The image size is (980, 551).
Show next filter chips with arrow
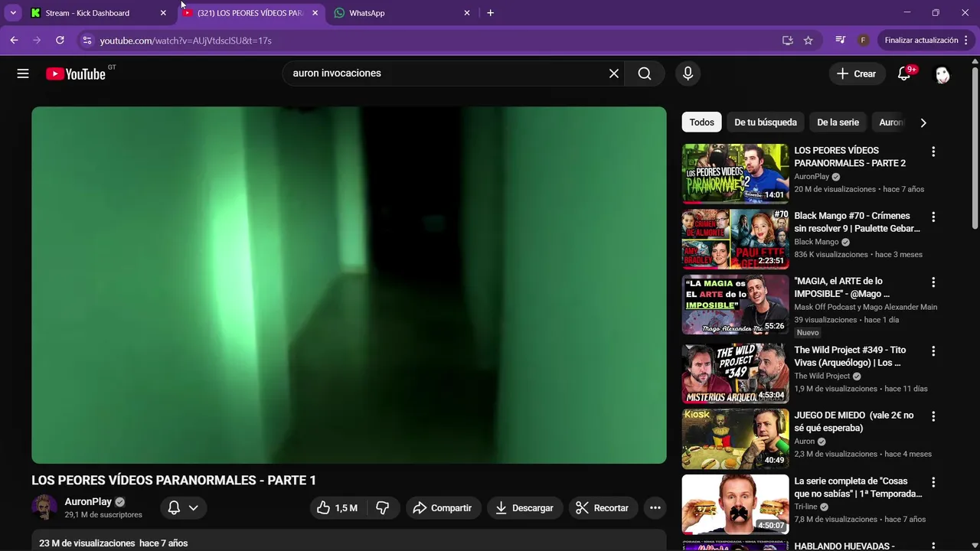pyautogui.click(x=923, y=122)
